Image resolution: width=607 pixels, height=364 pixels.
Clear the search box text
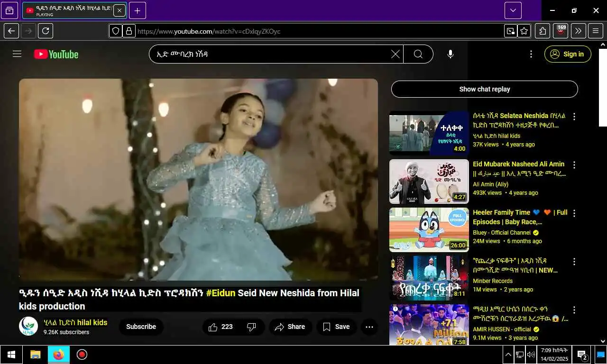(x=395, y=54)
